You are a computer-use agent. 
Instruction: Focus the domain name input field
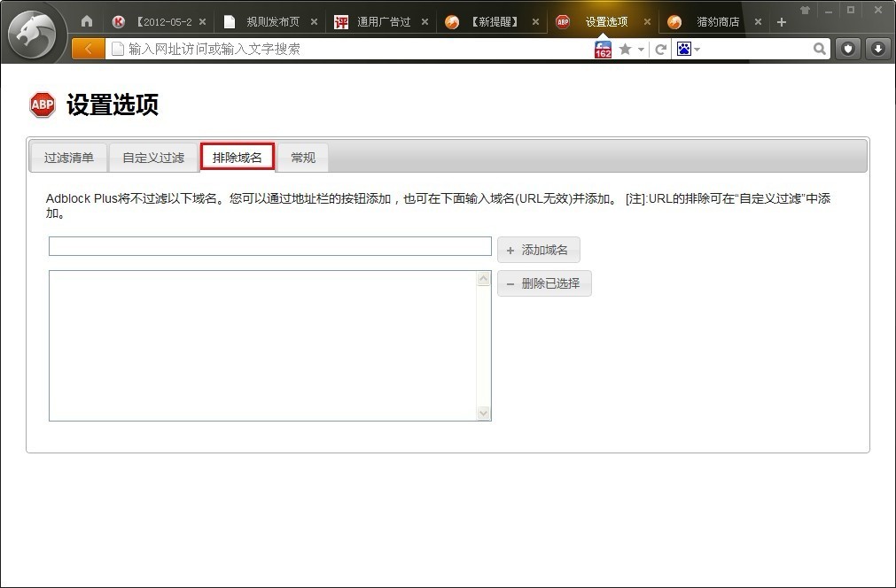tap(269, 246)
